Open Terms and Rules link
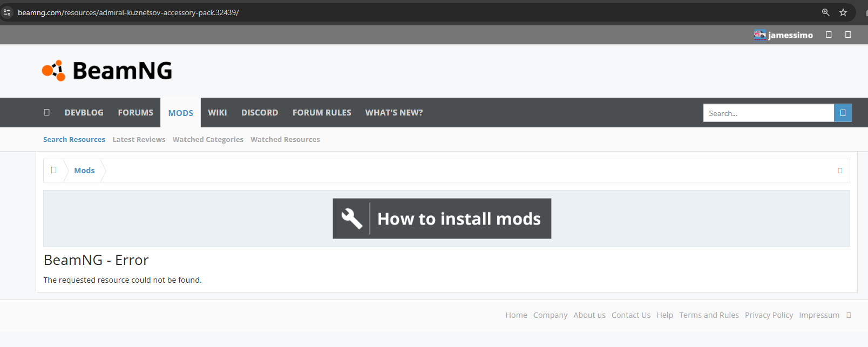This screenshot has width=868, height=347. (x=709, y=315)
